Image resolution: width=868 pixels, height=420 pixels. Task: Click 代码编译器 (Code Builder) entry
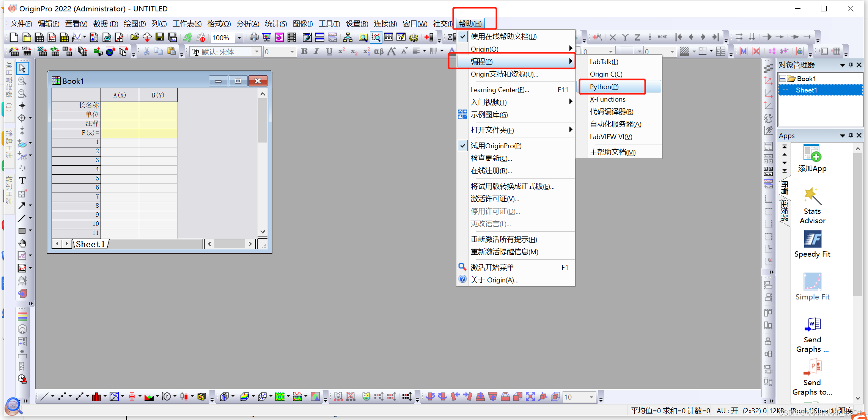619,112
